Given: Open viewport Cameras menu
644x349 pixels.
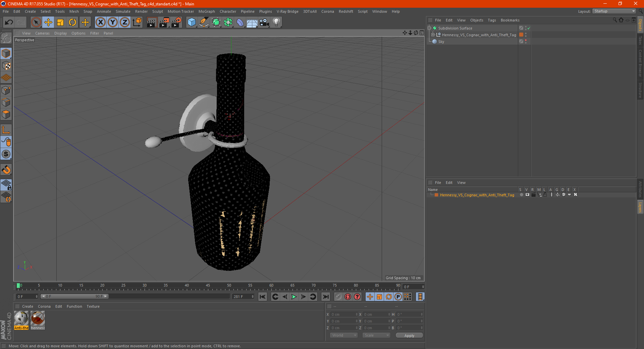Looking at the screenshot, I should point(42,33).
